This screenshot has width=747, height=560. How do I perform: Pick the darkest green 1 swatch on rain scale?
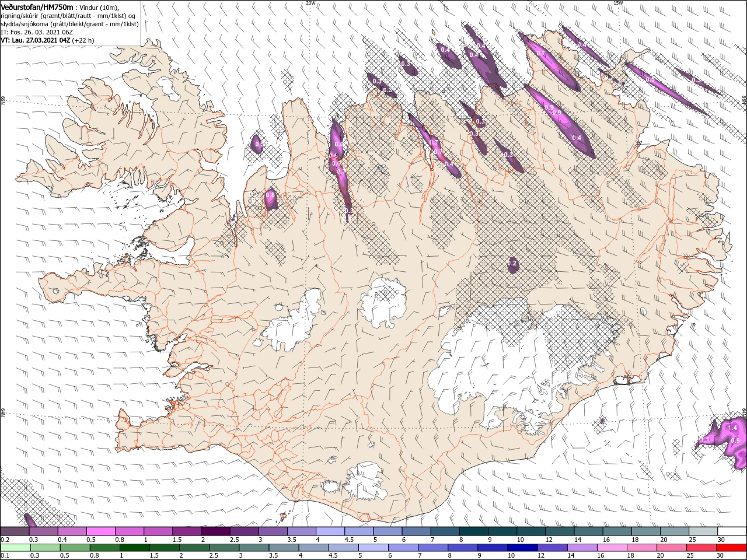point(134,548)
